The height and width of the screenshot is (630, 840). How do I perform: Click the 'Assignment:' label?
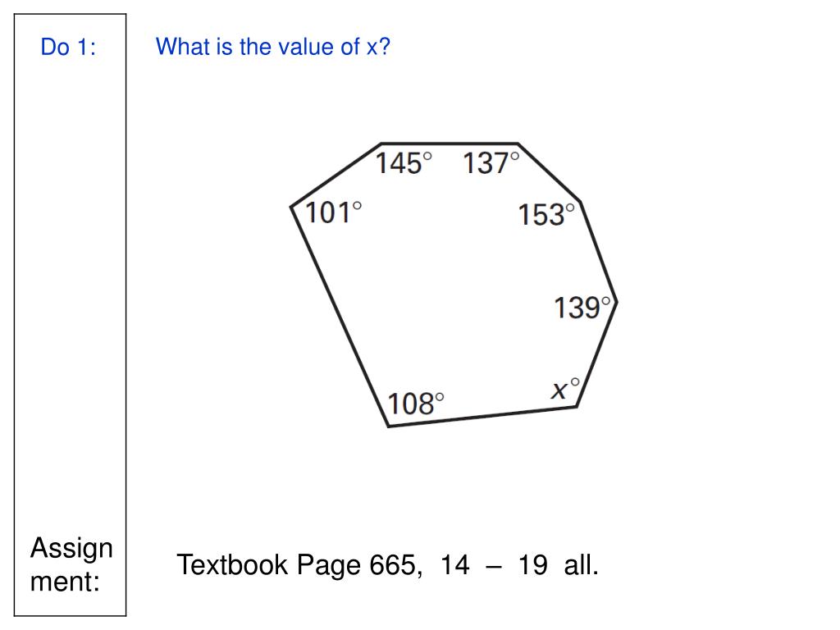(x=71, y=564)
